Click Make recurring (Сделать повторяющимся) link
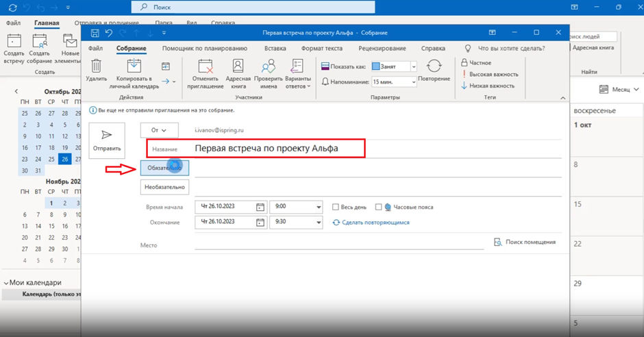Image resolution: width=644 pixels, height=337 pixels. [375, 223]
